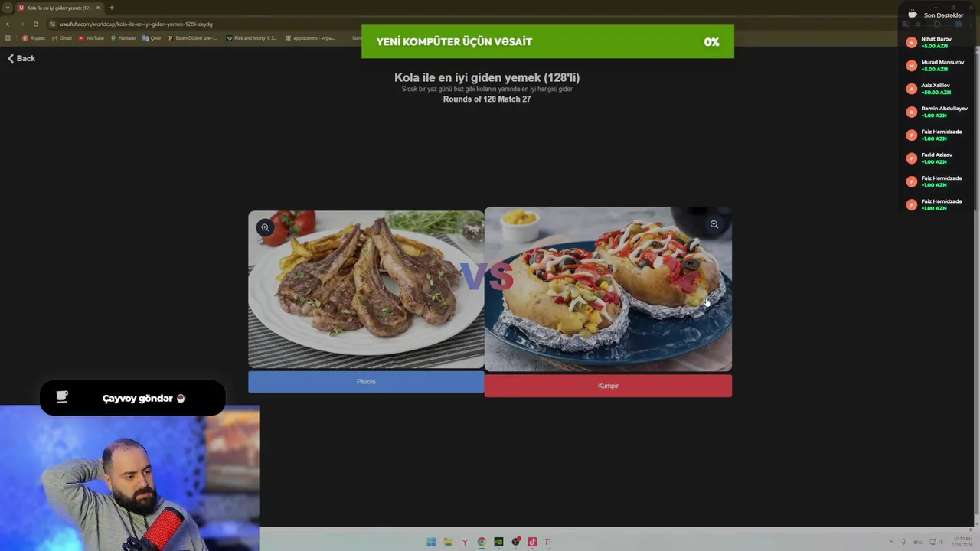Click the Kola ile en iyi giden yemek title
Screen dimensions: 980x551
(487, 77)
